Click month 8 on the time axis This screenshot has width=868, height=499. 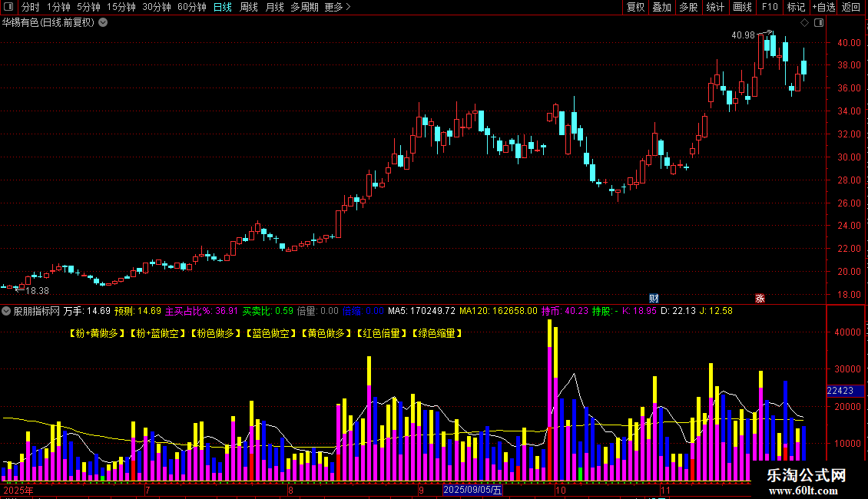[290, 490]
